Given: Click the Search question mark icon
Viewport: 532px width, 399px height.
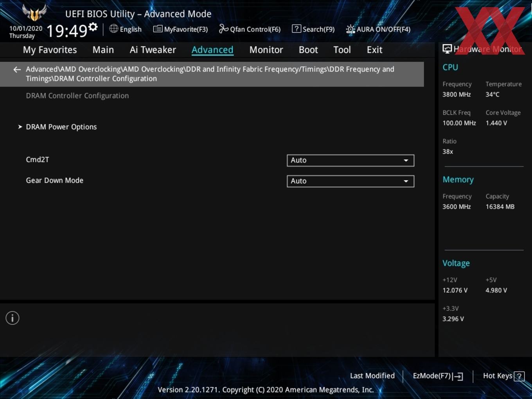Looking at the screenshot, I should 297,29.
